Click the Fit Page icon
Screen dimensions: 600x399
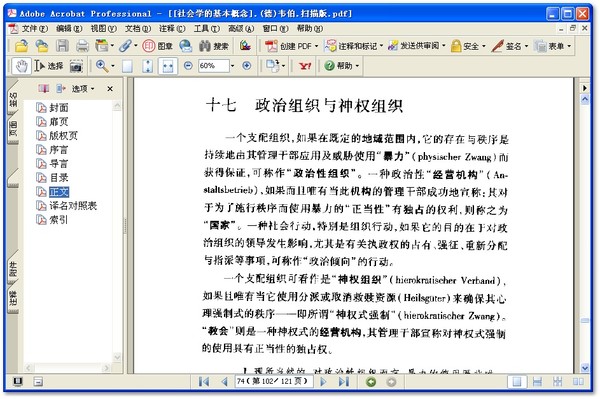click(x=148, y=66)
